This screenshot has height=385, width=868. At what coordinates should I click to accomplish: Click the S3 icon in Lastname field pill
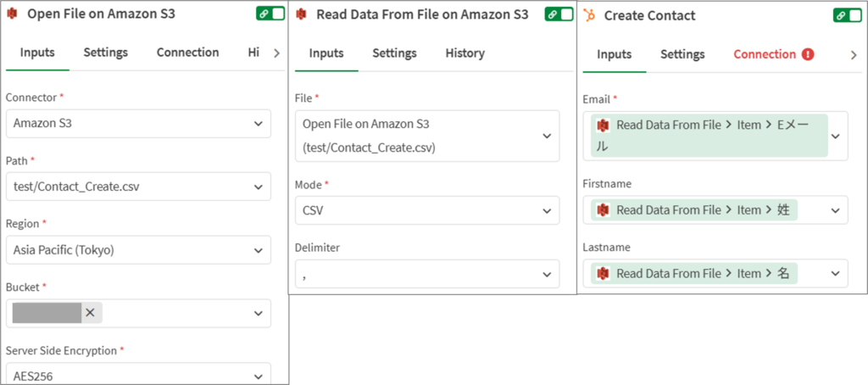[x=604, y=274]
